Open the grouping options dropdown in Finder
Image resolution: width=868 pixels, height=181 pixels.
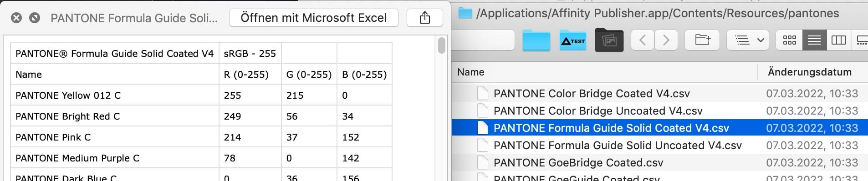coord(748,40)
